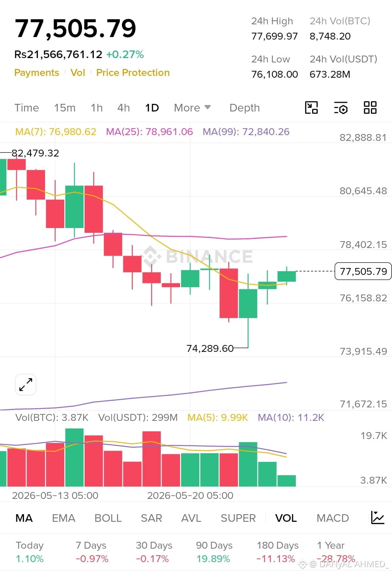Switch to the 15m timeframe
Screen dimensions: 392x573
click(x=65, y=108)
